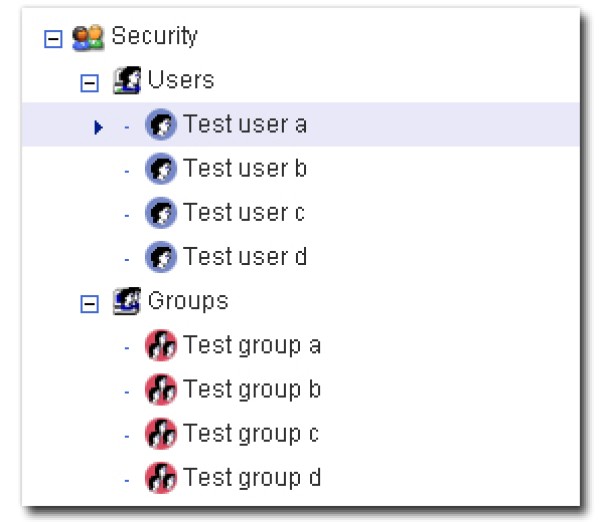The height and width of the screenshot is (522, 604).
Task: Click the Test group d icon
Action: (x=160, y=477)
